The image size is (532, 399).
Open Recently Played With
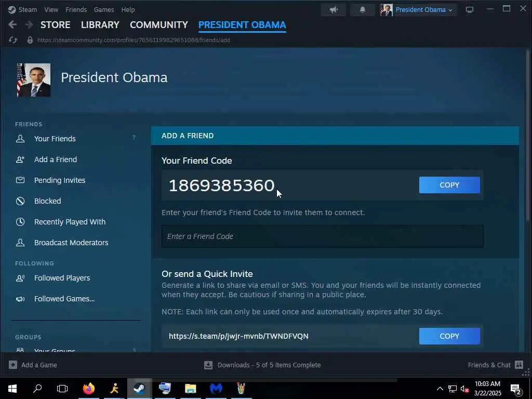[70, 222]
